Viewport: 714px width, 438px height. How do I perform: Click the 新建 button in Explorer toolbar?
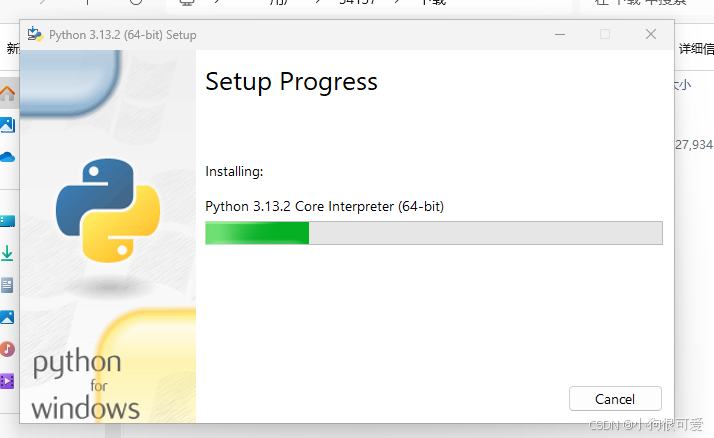tap(13, 48)
